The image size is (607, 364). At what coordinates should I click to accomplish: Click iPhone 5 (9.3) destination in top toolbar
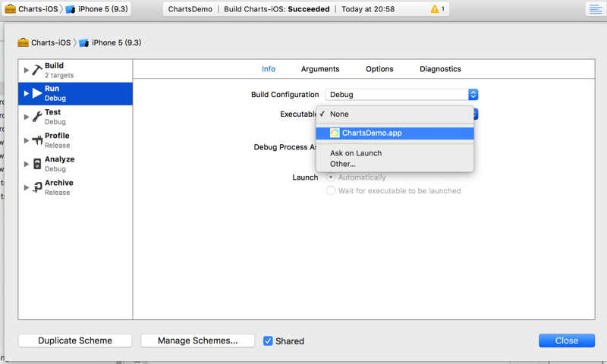click(103, 9)
